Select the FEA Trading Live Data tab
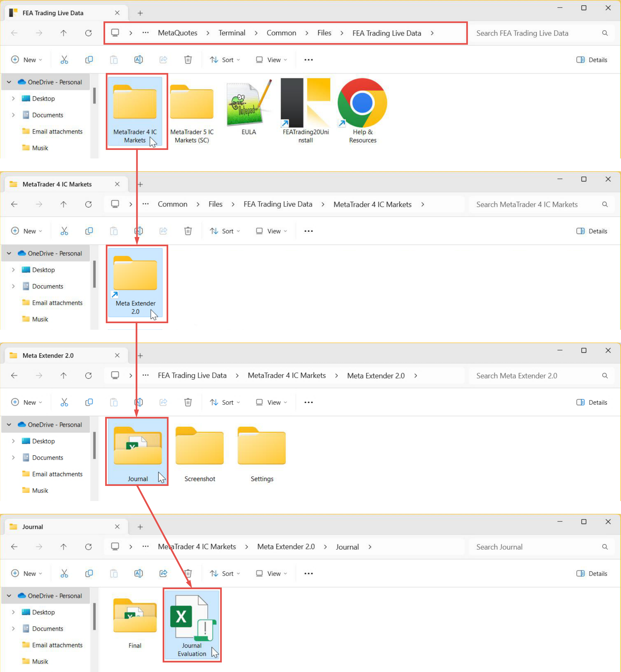This screenshot has height=672, width=621. pyautogui.click(x=66, y=13)
